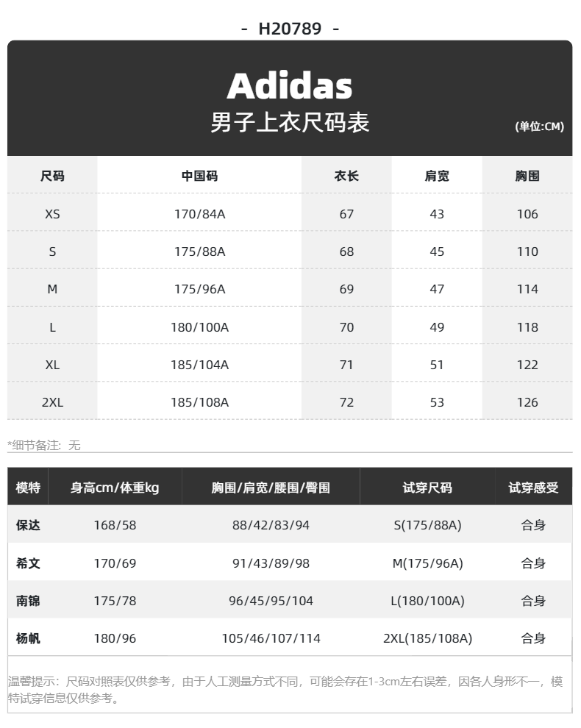This screenshot has height=728, width=581.
Task: Select the 试穿尺码 column header
Action: pos(427,488)
